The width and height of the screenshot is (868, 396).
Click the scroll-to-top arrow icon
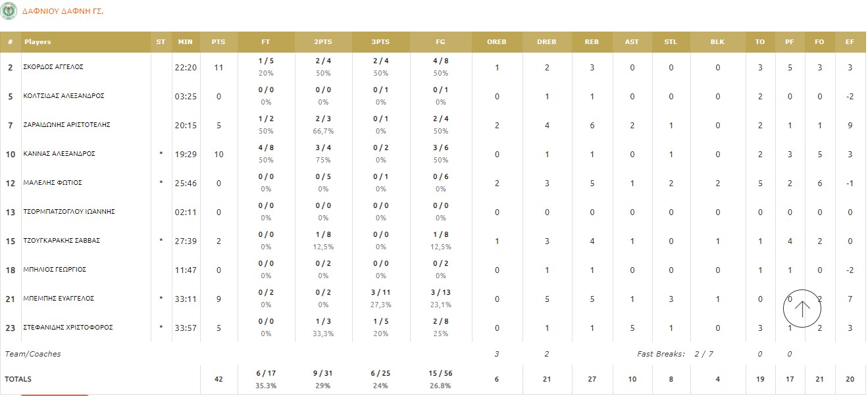[802, 309]
